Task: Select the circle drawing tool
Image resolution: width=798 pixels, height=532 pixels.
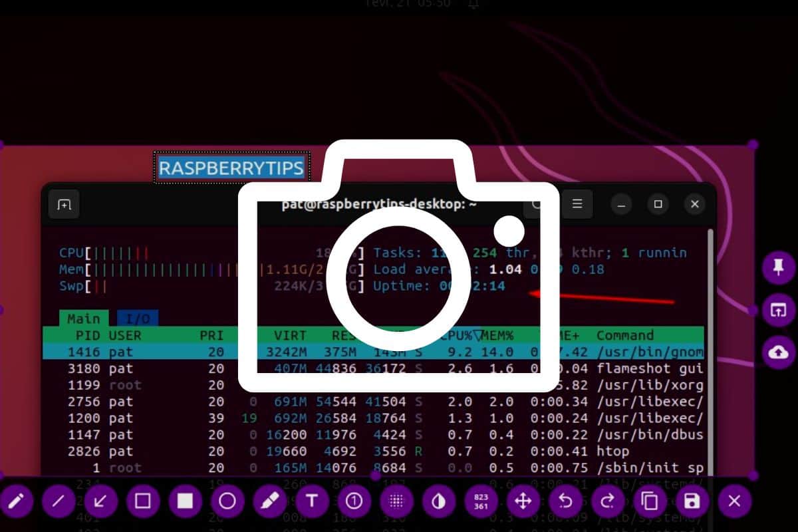Action: (227, 501)
